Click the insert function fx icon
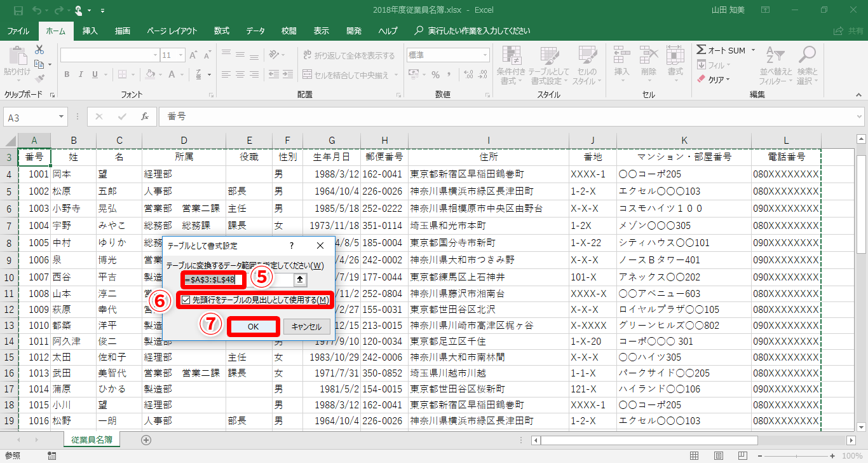Screen dimensions: 868x463 pos(145,116)
